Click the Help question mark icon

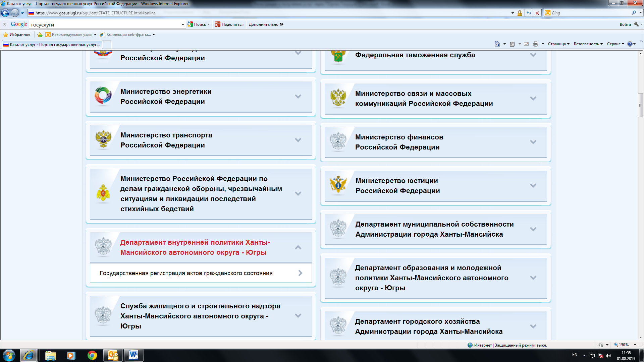click(630, 44)
